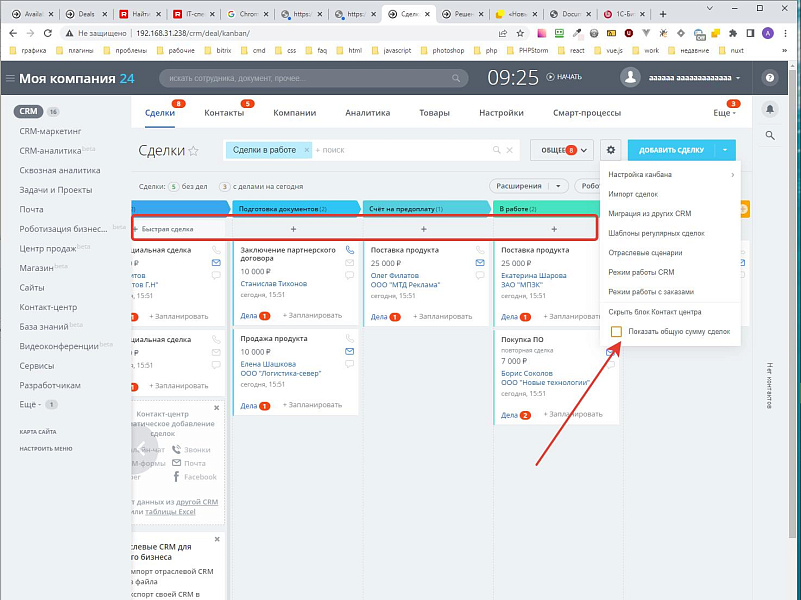Viewport: 801px width, 600px height.
Task: Open email icon on Продажа продукта card
Action: (349, 351)
